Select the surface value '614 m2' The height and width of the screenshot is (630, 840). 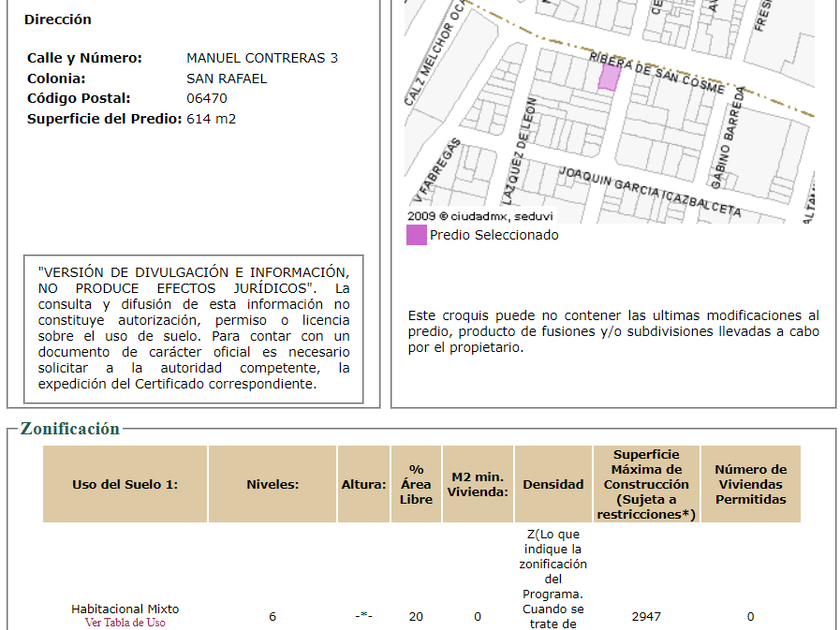[211, 119]
